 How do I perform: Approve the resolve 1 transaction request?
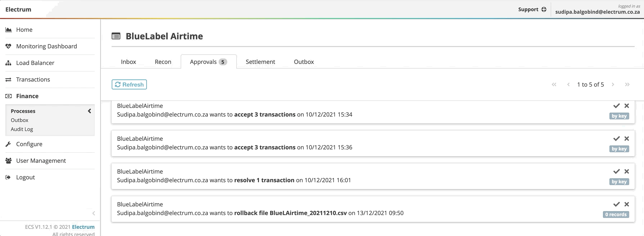tap(616, 171)
